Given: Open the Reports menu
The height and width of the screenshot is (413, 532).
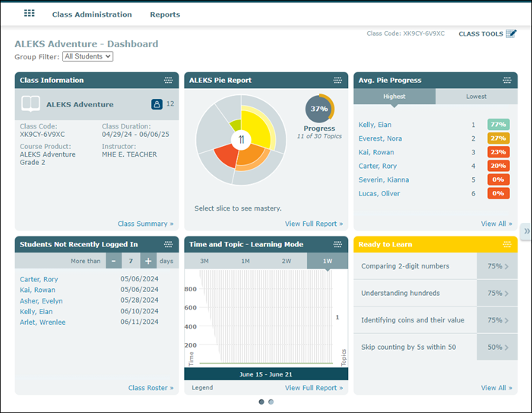Looking at the screenshot, I should point(165,14).
